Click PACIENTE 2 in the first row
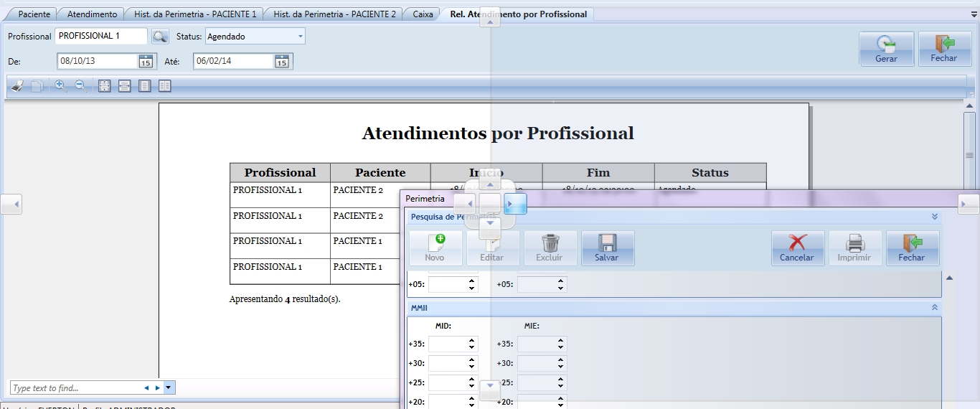The height and width of the screenshot is (409, 980). point(358,190)
